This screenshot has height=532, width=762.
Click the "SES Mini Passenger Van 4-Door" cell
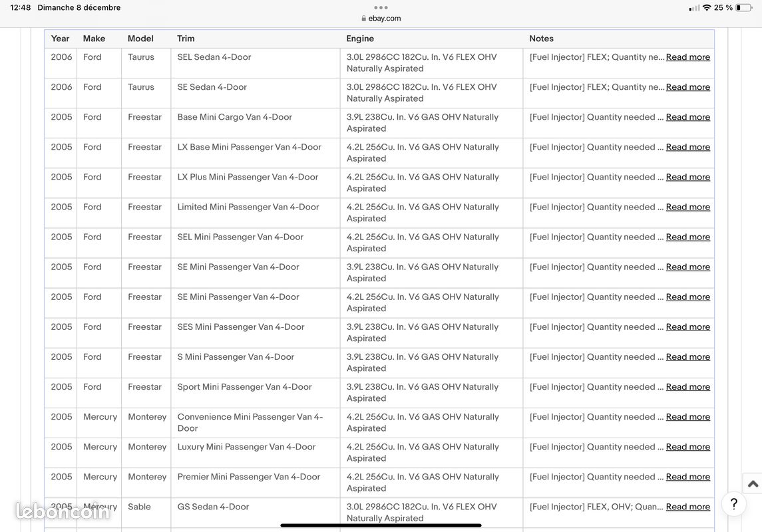(256, 332)
